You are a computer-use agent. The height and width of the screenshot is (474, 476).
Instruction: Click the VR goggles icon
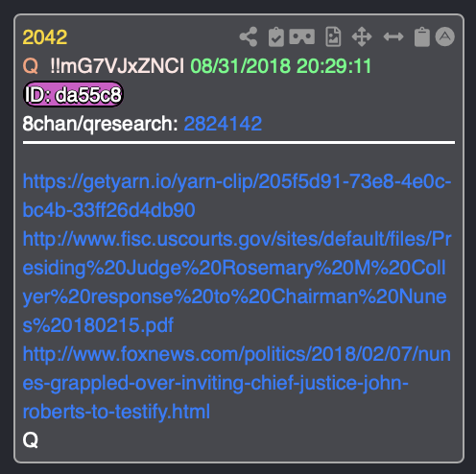(301, 36)
